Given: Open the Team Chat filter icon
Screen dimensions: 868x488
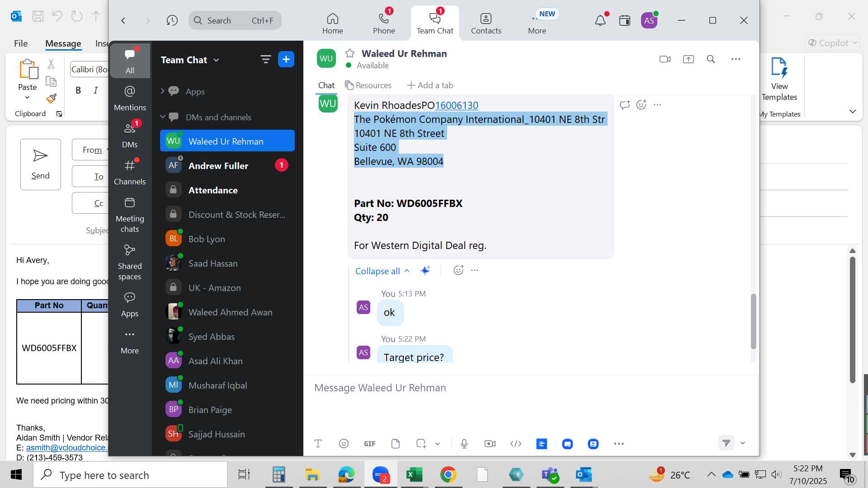Looking at the screenshot, I should [x=265, y=59].
